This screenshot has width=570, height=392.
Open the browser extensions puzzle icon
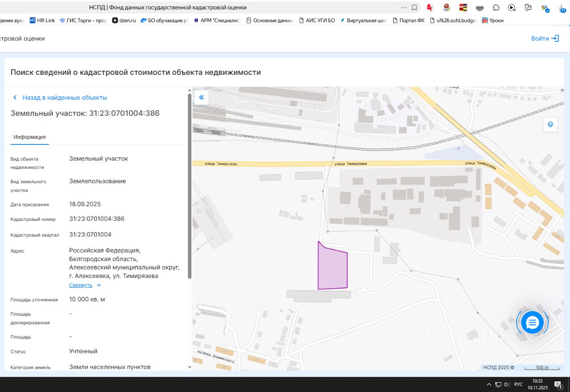(x=496, y=8)
